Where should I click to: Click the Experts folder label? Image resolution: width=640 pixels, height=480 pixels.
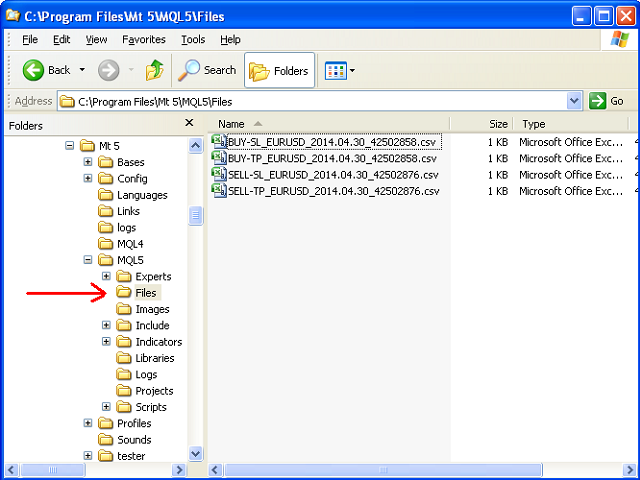(153, 276)
